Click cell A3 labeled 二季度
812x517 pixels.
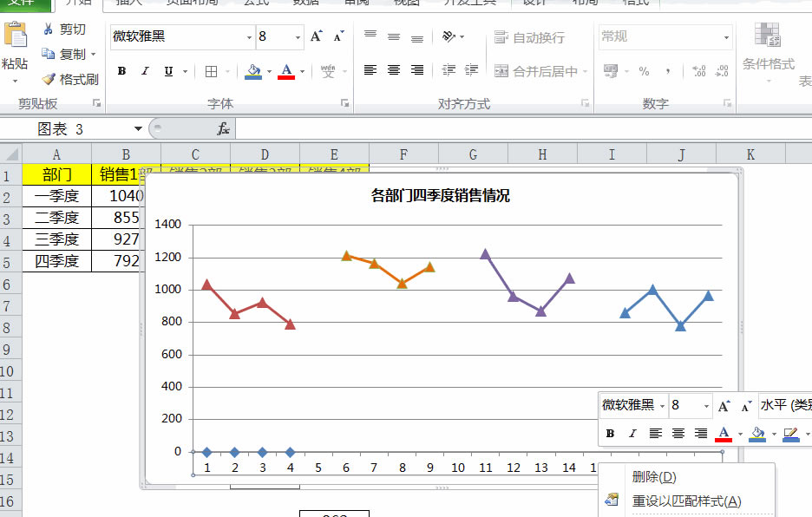click(57, 218)
